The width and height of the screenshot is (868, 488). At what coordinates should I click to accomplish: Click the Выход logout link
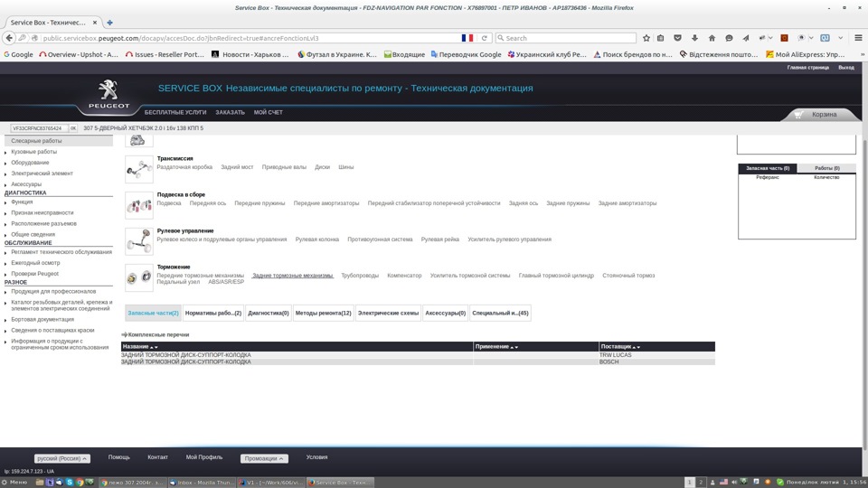coord(846,68)
